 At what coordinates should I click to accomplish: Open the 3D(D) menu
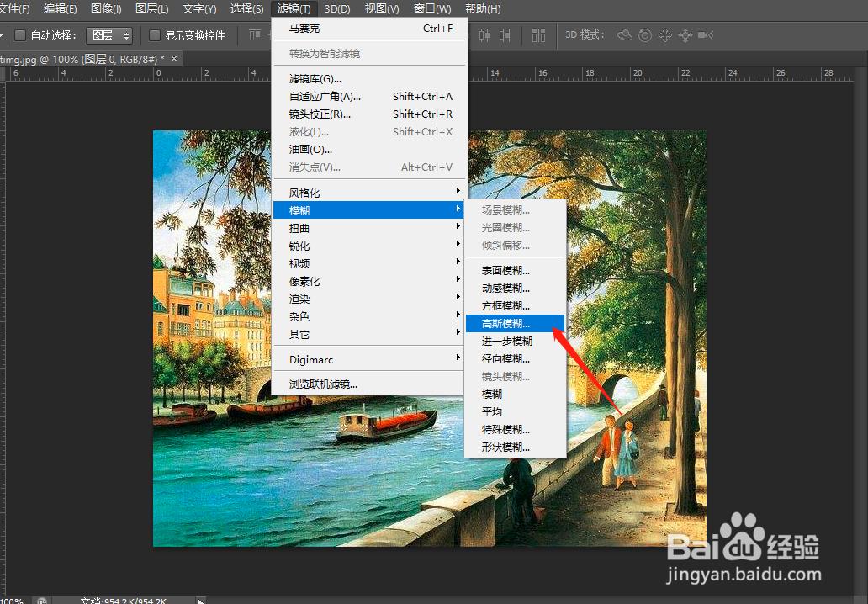pyautogui.click(x=337, y=9)
